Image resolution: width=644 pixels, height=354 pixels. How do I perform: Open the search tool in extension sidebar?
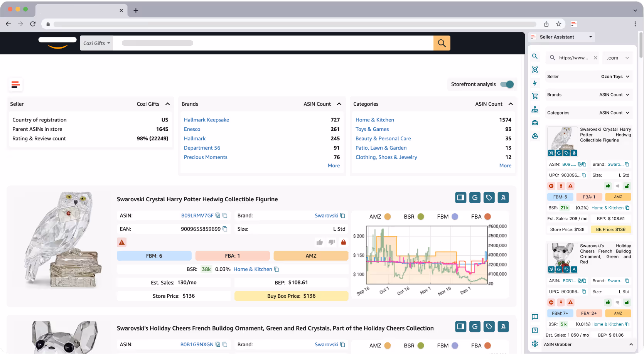[x=534, y=56]
